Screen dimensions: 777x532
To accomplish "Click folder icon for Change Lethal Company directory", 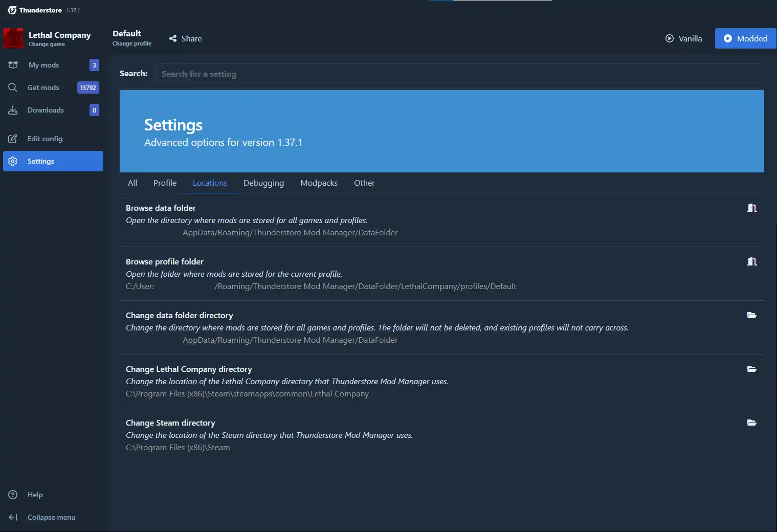I will coord(751,369).
